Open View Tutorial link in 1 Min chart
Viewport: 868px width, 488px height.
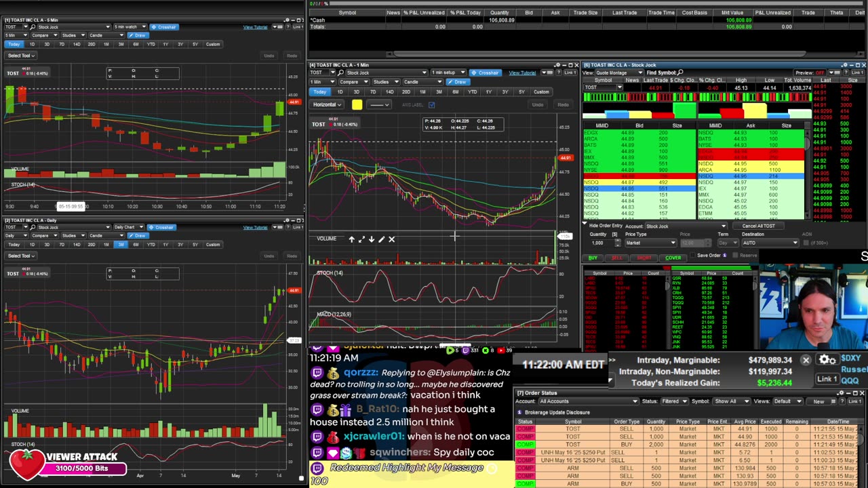tap(522, 73)
